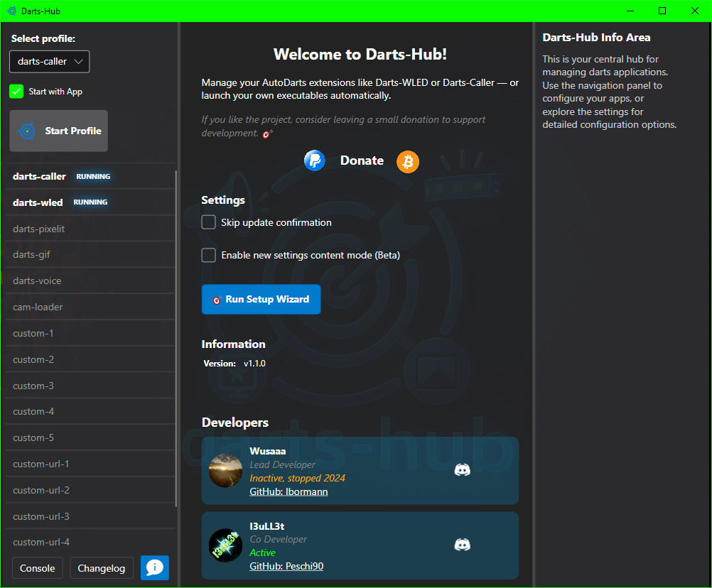
Task: Open GitHub: Peschi90 link
Action: 286,566
